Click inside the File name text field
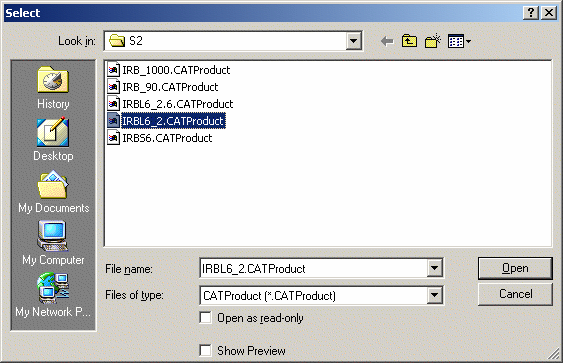This screenshot has height=363, width=563. pyautogui.click(x=313, y=268)
